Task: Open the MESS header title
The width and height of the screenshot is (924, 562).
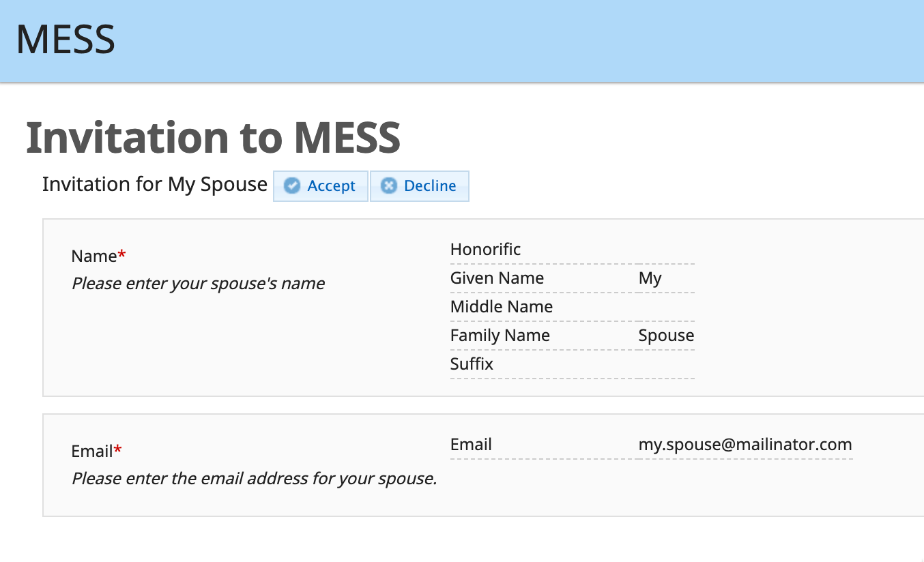Action: pyautogui.click(x=66, y=40)
